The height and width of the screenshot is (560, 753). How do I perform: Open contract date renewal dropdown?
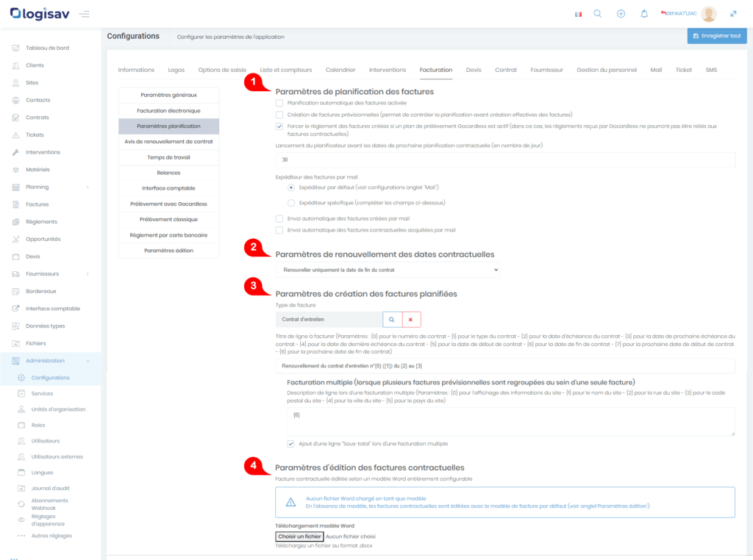click(x=388, y=270)
